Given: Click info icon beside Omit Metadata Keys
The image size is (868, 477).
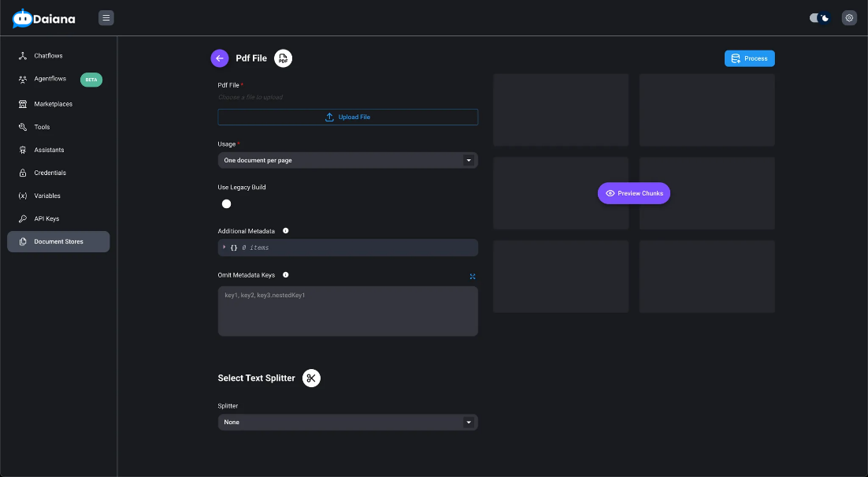Looking at the screenshot, I should click(285, 275).
